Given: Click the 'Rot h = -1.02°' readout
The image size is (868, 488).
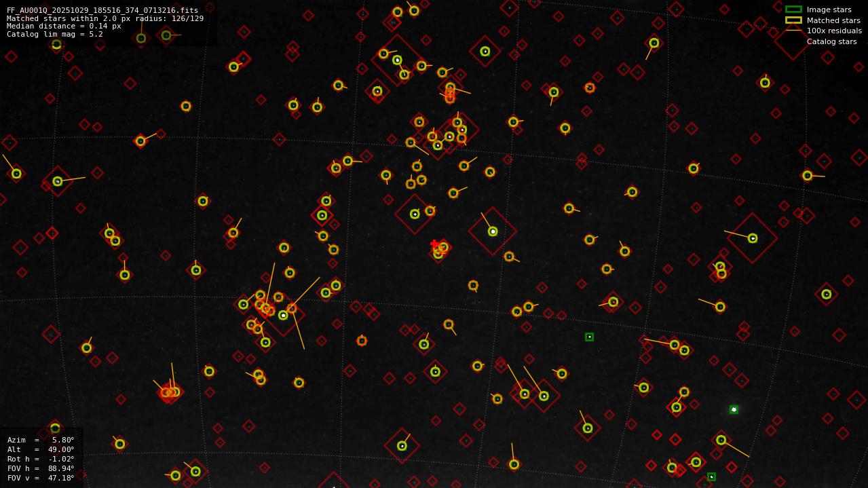Looking at the screenshot, I should 41,459.
